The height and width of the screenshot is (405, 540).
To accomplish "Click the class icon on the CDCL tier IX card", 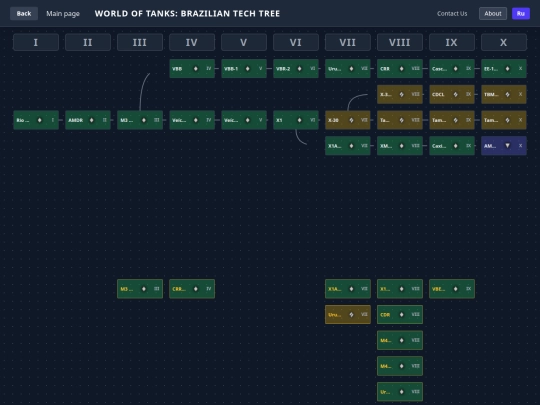I will [x=455, y=94].
